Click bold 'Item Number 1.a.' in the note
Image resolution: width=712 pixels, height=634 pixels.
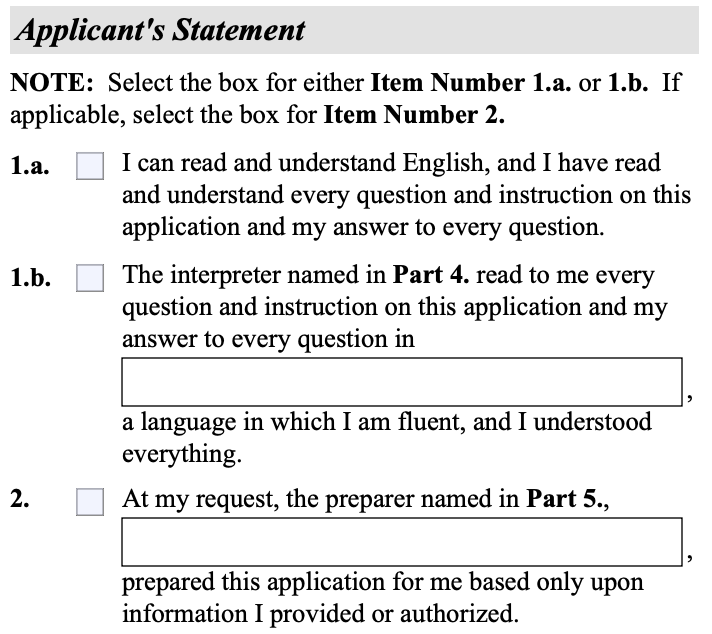click(x=472, y=83)
